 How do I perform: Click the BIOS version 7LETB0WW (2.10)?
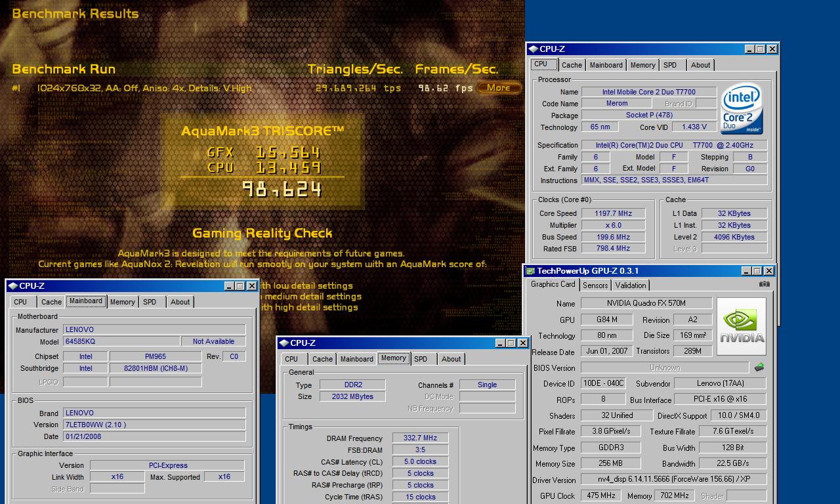click(x=154, y=425)
